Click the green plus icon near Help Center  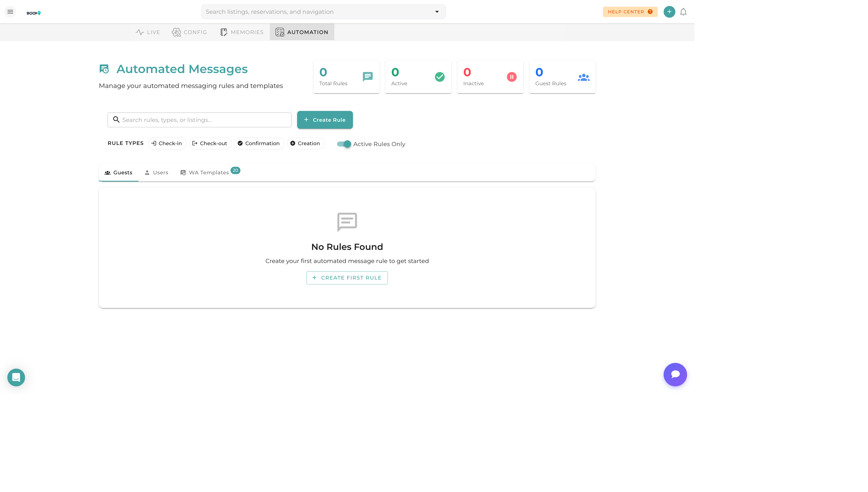tap(669, 11)
